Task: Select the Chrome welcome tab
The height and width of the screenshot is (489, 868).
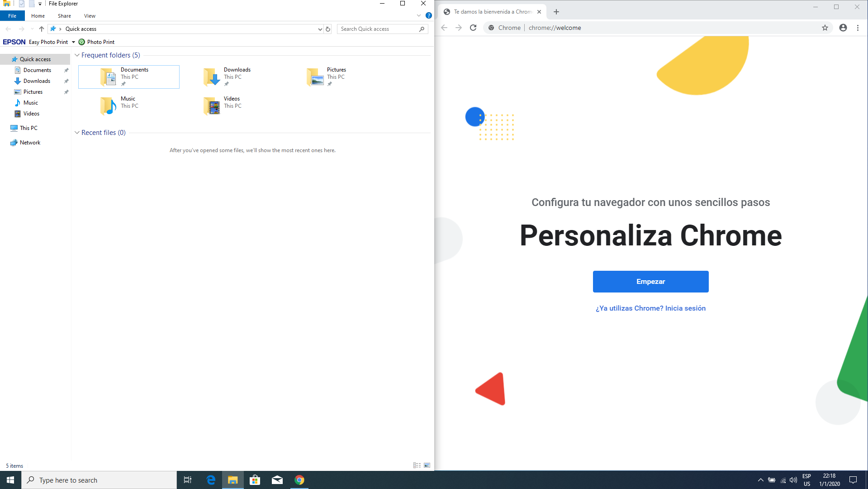Action: [x=492, y=12]
